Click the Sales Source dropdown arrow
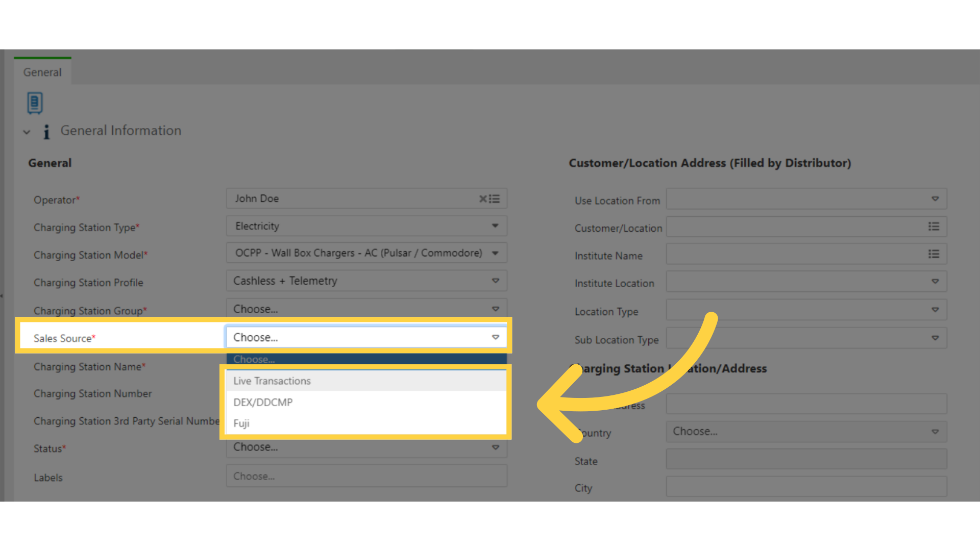Viewport: 980px width, 551px height. tap(495, 337)
